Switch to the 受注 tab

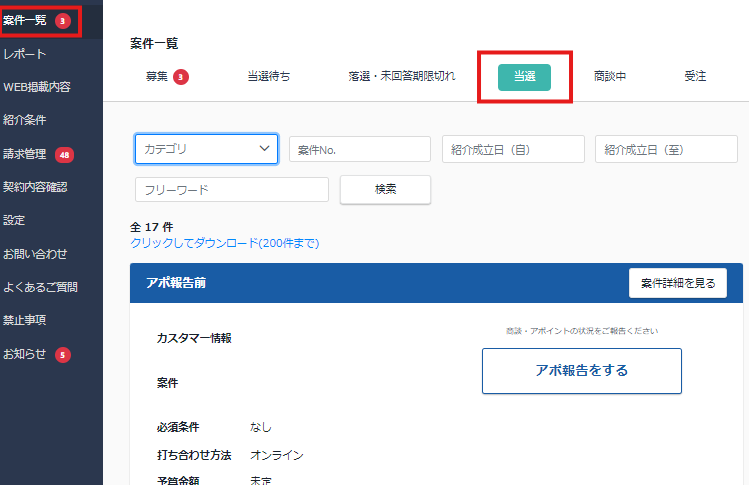(x=695, y=76)
